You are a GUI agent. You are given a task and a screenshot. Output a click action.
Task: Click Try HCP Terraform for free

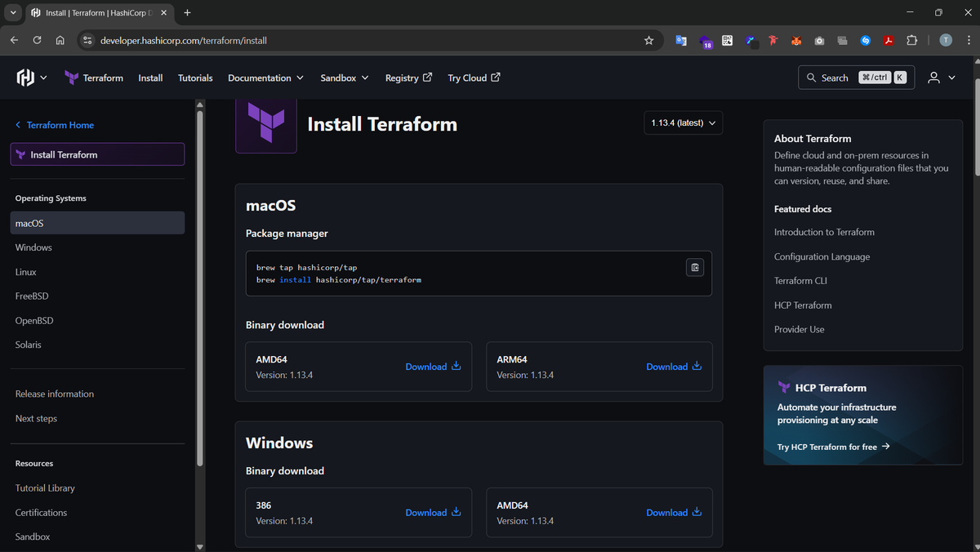tap(833, 447)
